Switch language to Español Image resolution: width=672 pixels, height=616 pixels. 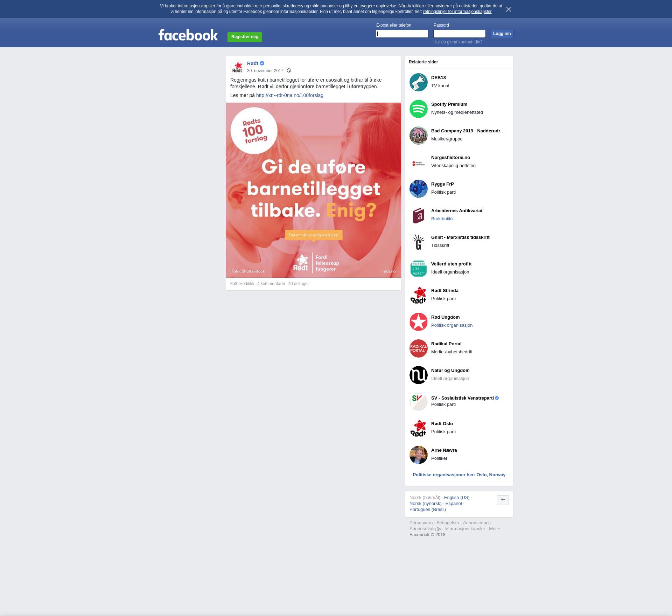point(454,504)
